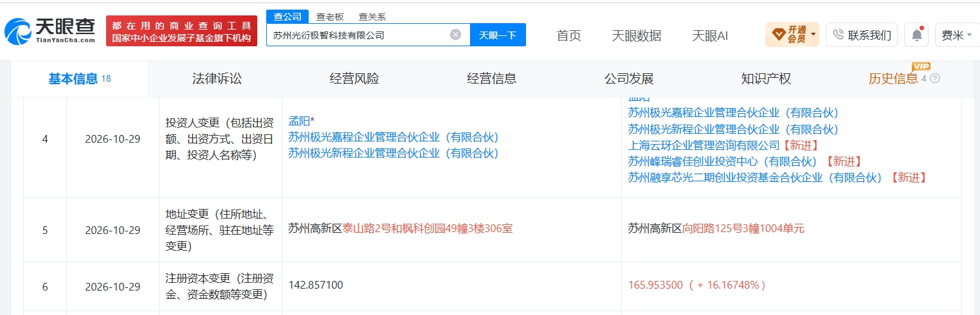Open 苏州极光嘉程企业管理合伙企业 link in before-change column
Image resolution: width=980 pixels, height=315 pixels.
click(393, 137)
